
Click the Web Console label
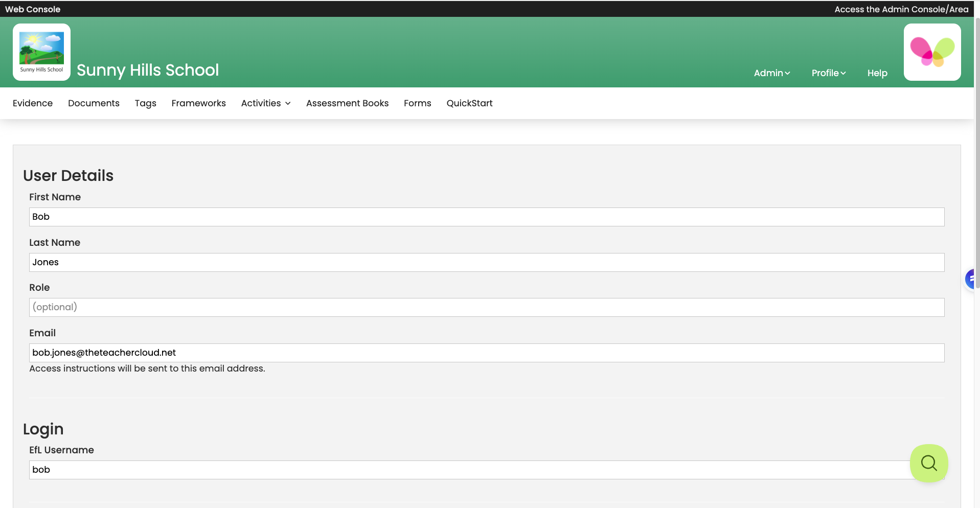(x=33, y=9)
